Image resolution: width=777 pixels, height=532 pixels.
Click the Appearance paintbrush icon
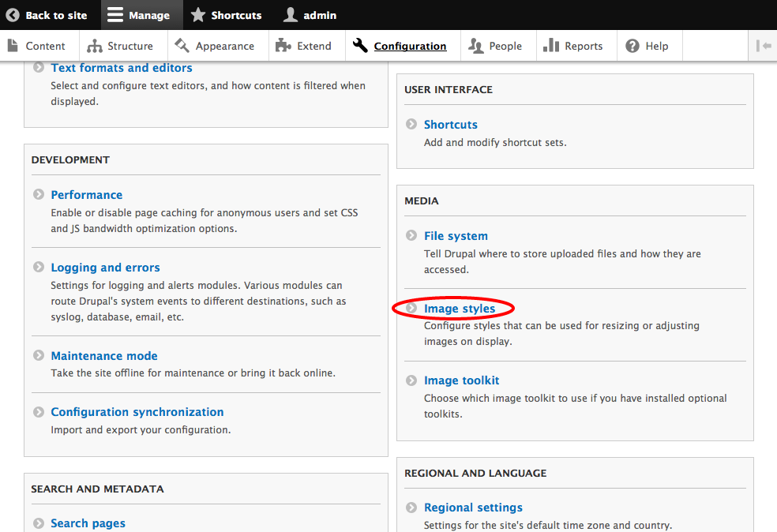[182, 46]
